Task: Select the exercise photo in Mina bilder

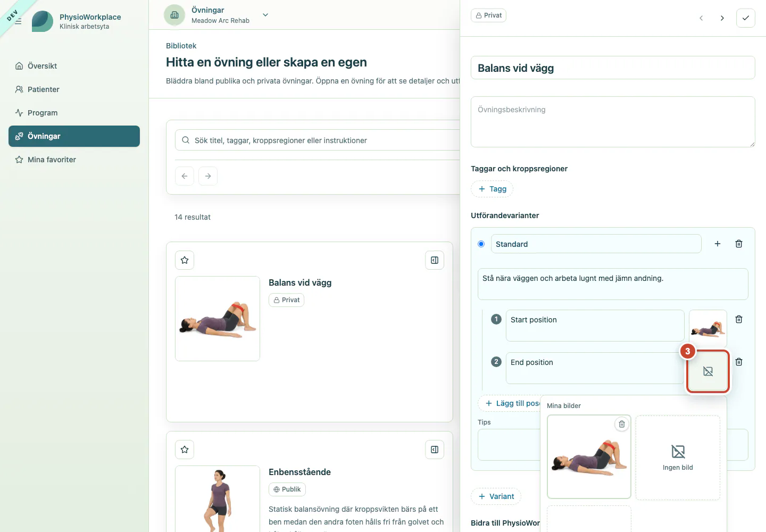Action: pos(589,457)
